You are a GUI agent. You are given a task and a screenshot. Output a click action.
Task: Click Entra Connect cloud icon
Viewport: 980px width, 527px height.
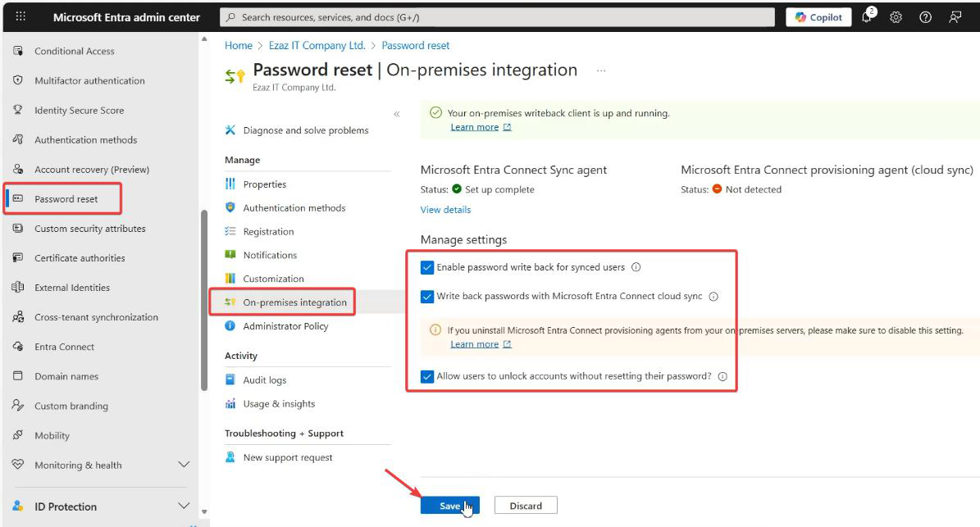(x=17, y=347)
